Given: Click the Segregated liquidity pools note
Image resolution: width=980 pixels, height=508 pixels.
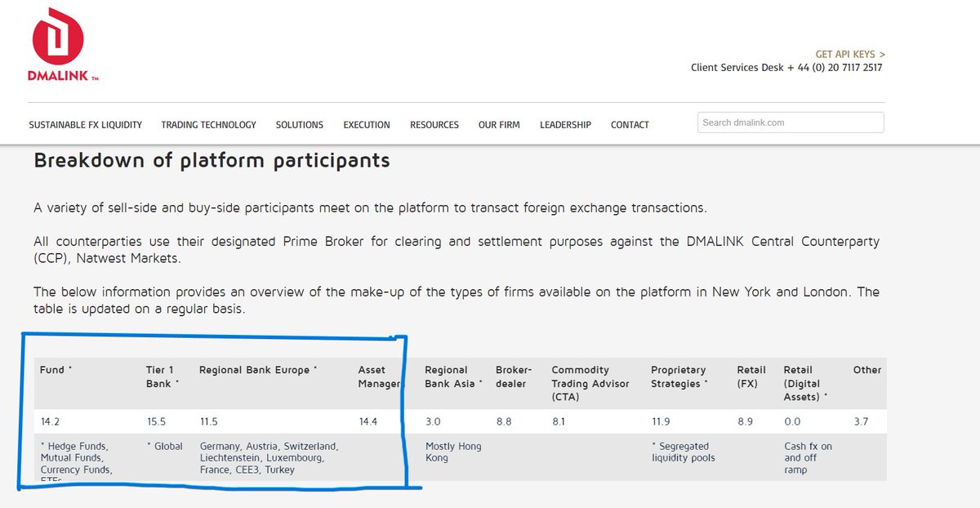Looking at the screenshot, I should click(x=683, y=452).
